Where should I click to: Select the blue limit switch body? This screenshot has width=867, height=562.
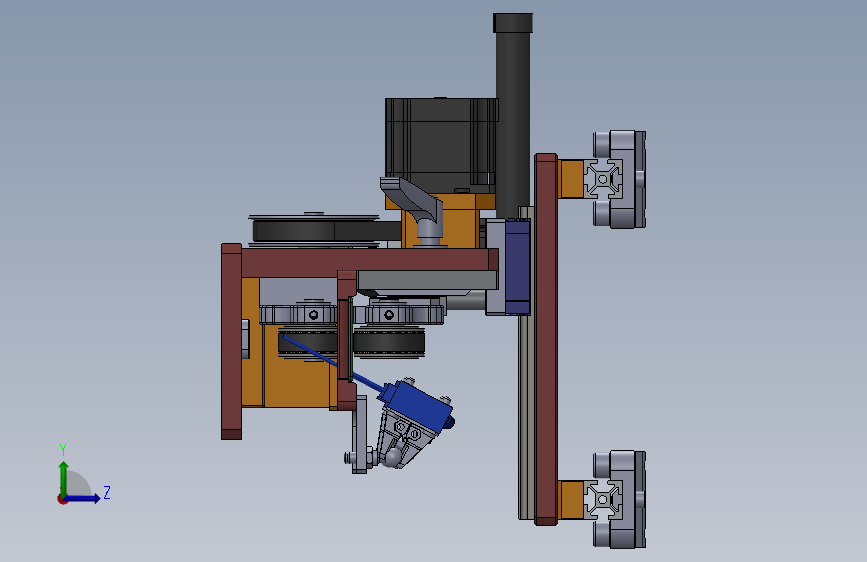click(x=420, y=405)
